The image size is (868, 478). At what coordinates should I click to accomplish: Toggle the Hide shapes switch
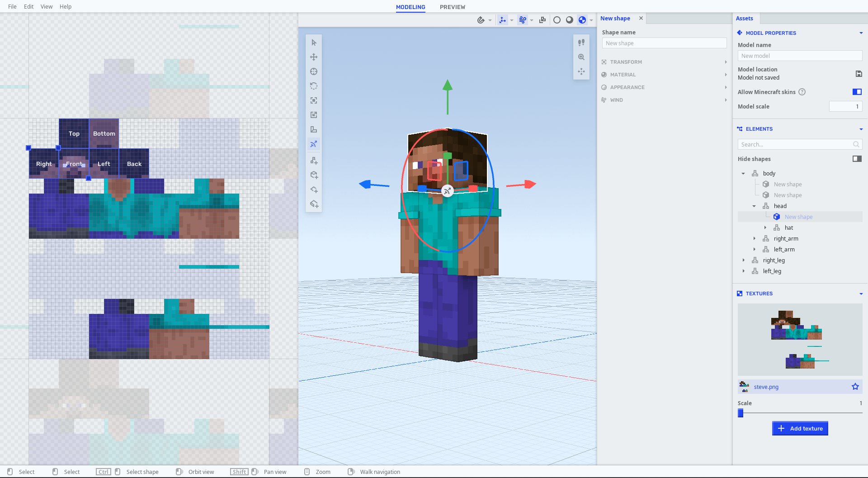pyautogui.click(x=857, y=159)
